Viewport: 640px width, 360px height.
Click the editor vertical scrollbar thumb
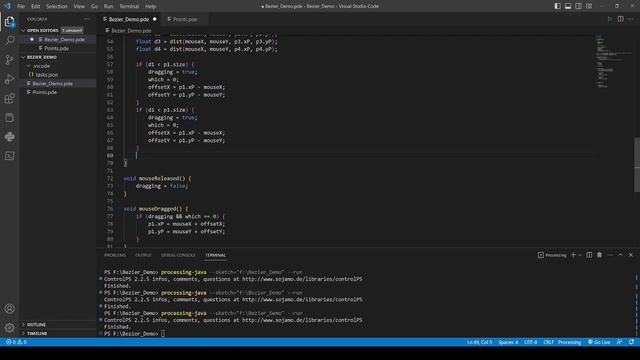(x=637, y=164)
